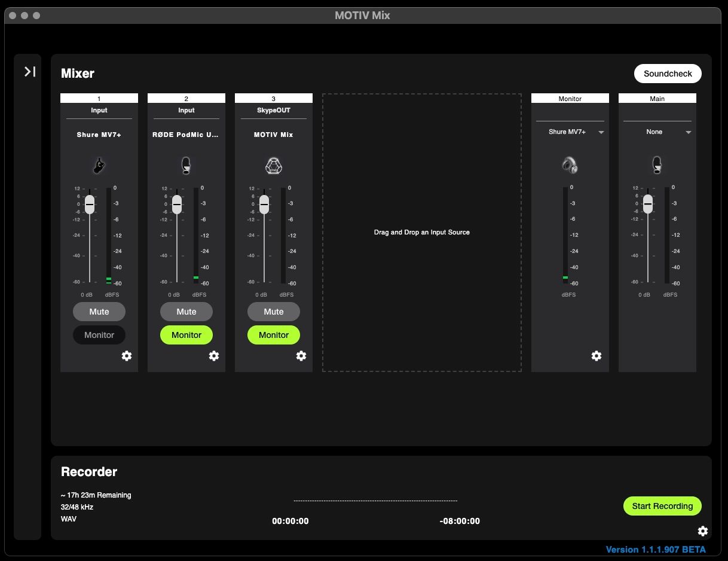728x561 pixels.
Task: Click the Monitor headphones icon
Action: tap(570, 165)
